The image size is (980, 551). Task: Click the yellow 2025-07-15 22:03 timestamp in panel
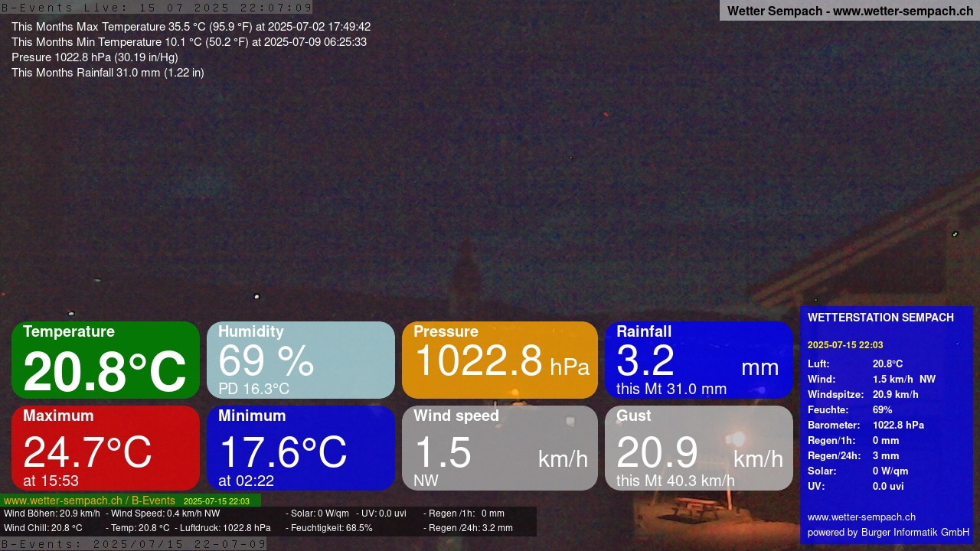point(845,345)
